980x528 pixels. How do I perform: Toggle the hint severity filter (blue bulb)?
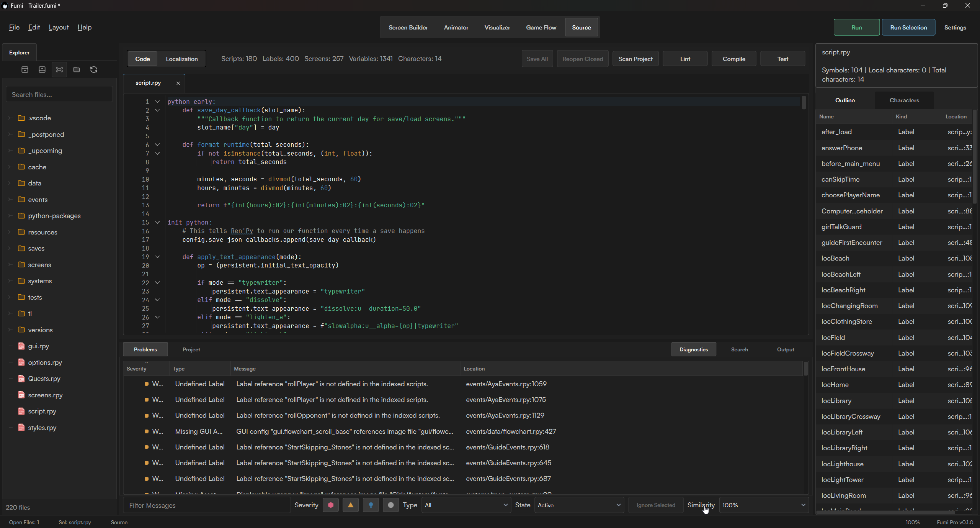pos(371,505)
